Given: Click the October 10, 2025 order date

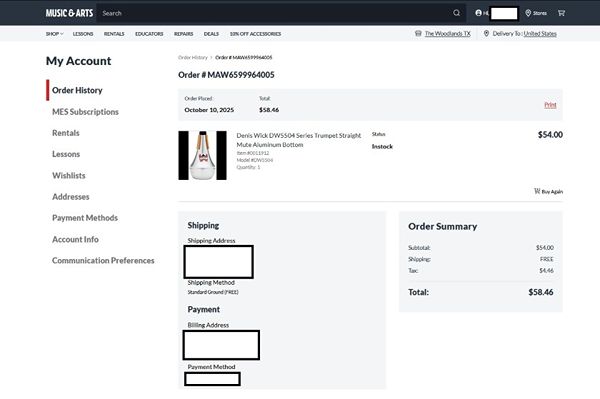Looking at the screenshot, I should [209, 110].
